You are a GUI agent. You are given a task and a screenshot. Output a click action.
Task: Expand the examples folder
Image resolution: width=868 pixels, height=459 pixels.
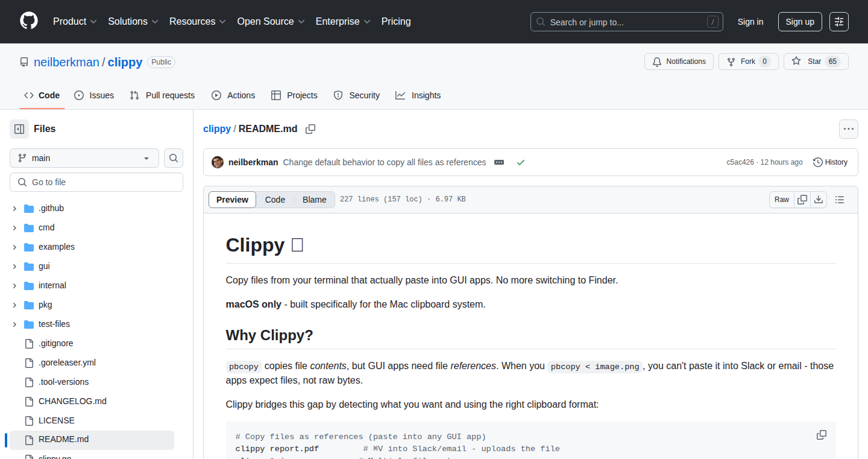14,247
